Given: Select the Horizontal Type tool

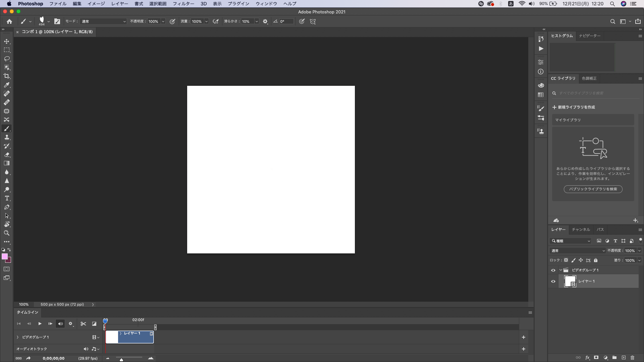Looking at the screenshot, I should point(7,198).
